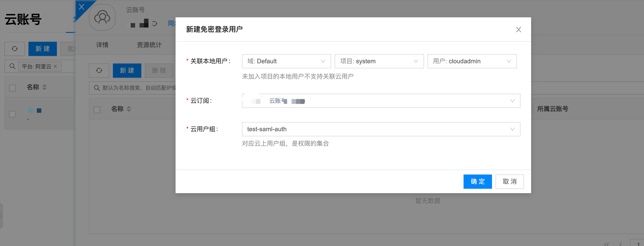Toggle select-all checkbox in left account table
644x246 pixels.
pyautogui.click(x=12, y=88)
